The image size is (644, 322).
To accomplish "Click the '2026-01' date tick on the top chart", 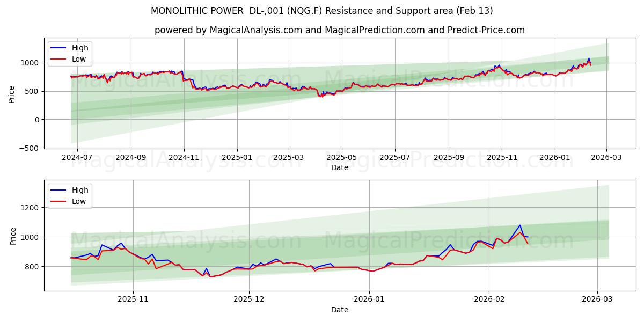I will 555,158.
